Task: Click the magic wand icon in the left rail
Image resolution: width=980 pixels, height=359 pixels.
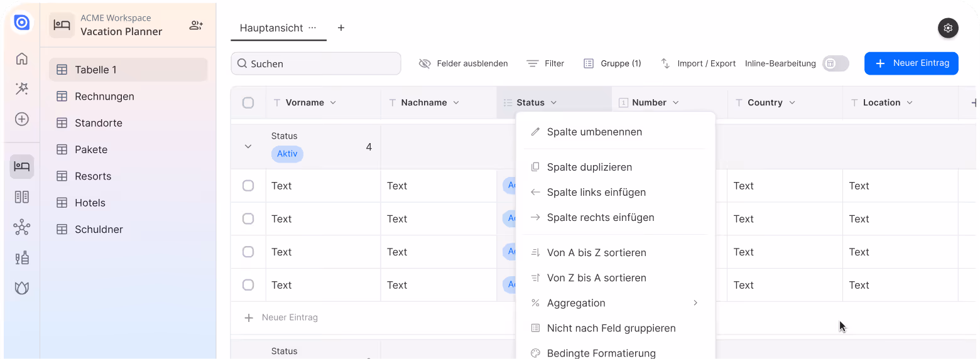Action: click(x=22, y=89)
